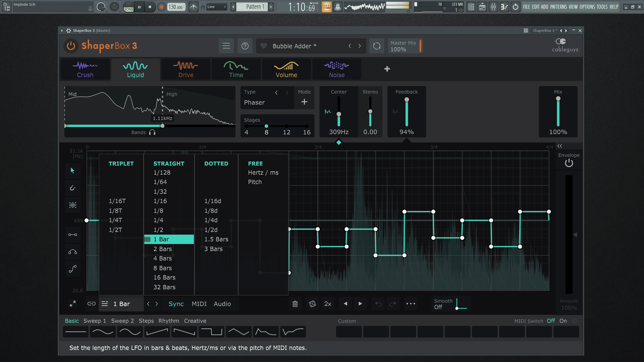Choose 1/16 in Straight column
This screenshot has height=362, width=644.
point(160,201)
